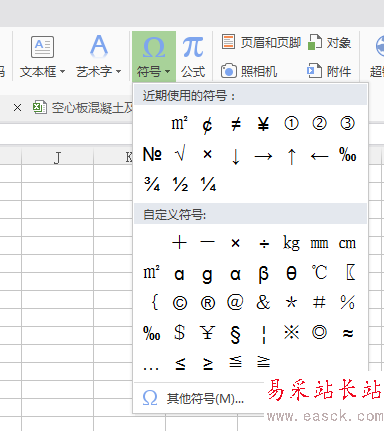Open 页眉和页脚 header and footer
The image size is (384, 431).
click(261, 43)
